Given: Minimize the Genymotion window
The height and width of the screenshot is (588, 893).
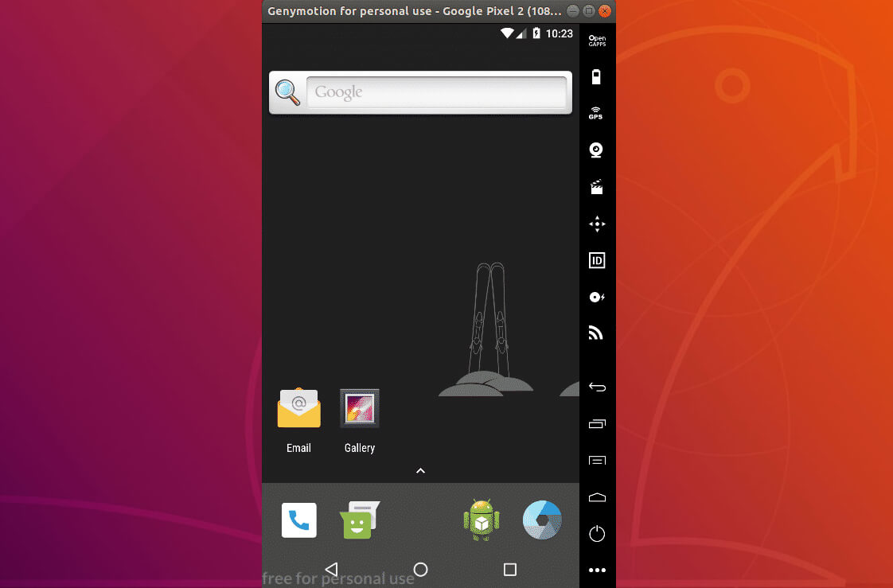Looking at the screenshot, I should (573, 11).
